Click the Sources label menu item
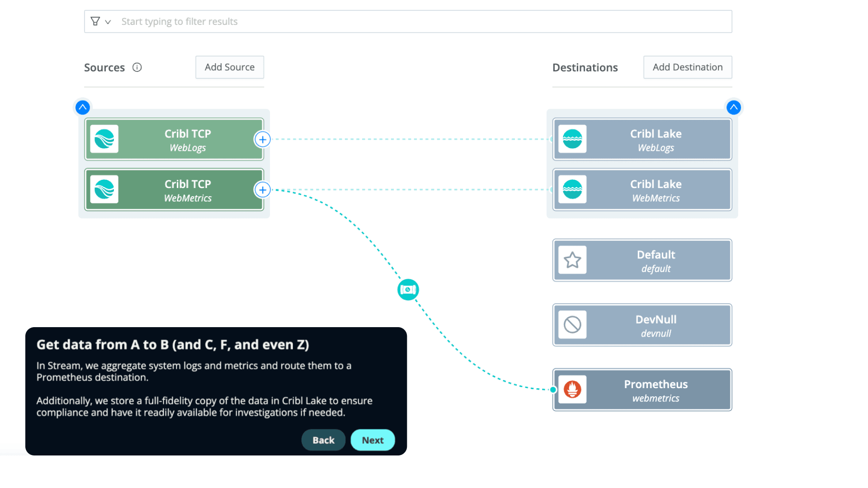The height and width of the screenshot is (488, 868). (x=104, y=67)
